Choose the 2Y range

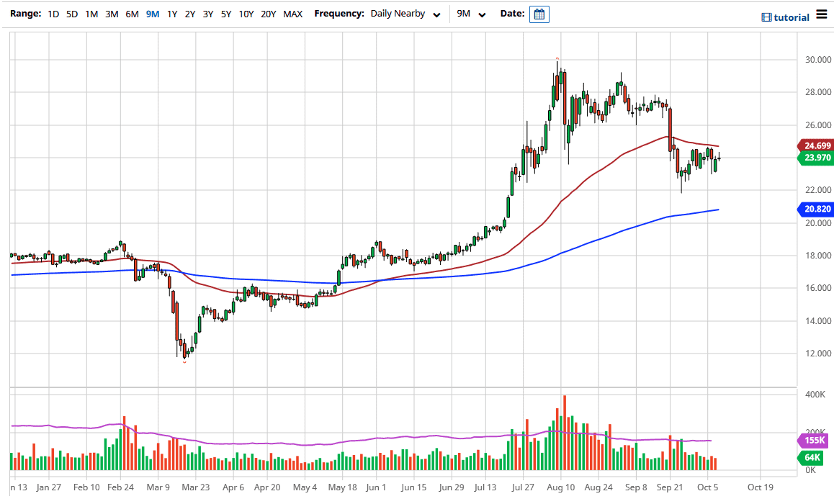(x=189, y=14)
